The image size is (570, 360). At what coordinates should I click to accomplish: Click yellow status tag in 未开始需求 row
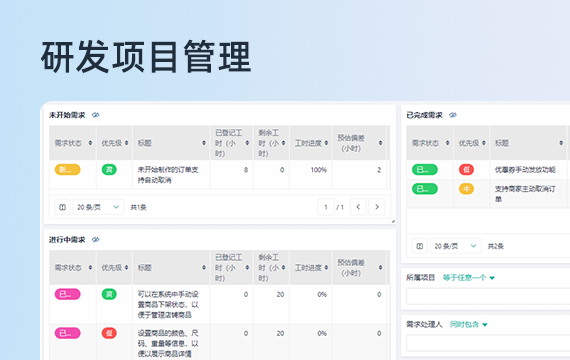tap(68, 170)
